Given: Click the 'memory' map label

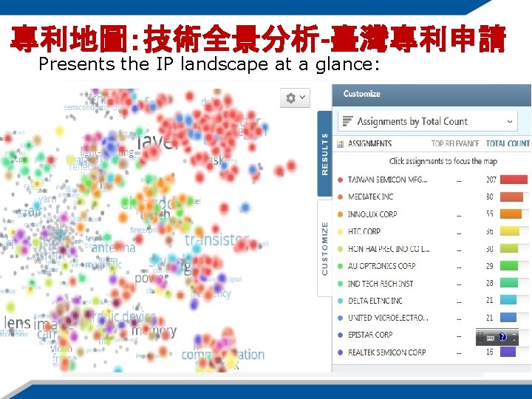Looking at the screenshot, I should click(154, 330).
